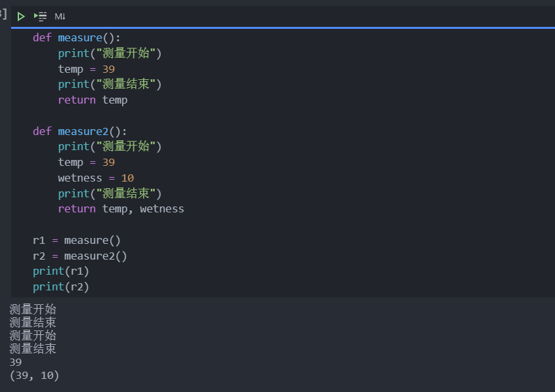The width and height of the screenshot is (555, 392).
Task: Click the first 'temp = 39' line
Action: pyautogui.click(x=87, y=69)
